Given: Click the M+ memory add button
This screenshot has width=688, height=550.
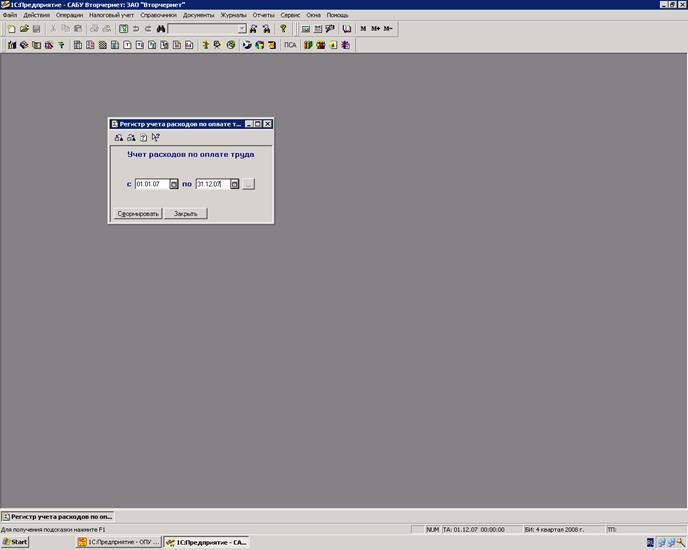Looking at the screenshot, I should coord(376,29).
